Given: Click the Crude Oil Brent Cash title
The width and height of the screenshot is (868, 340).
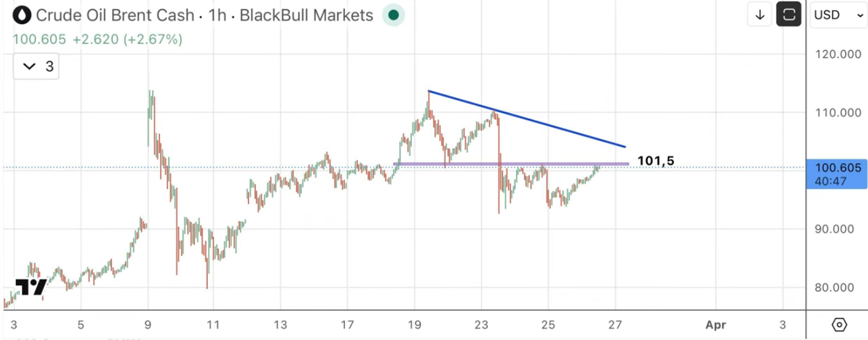Looking at the screenshot, I should (x=115, y=15).
